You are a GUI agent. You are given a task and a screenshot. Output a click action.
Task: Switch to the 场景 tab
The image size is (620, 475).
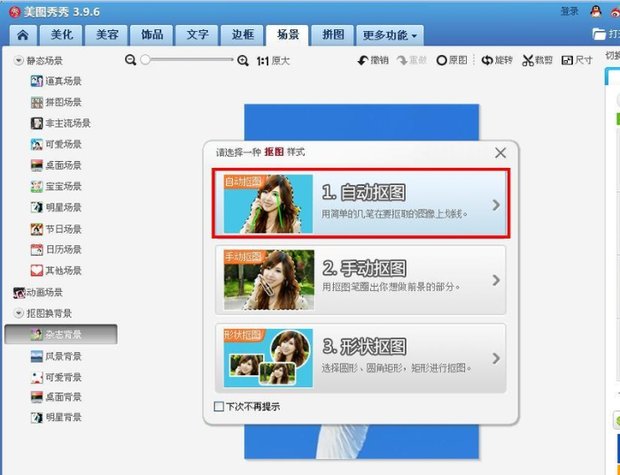pos(287,35)
